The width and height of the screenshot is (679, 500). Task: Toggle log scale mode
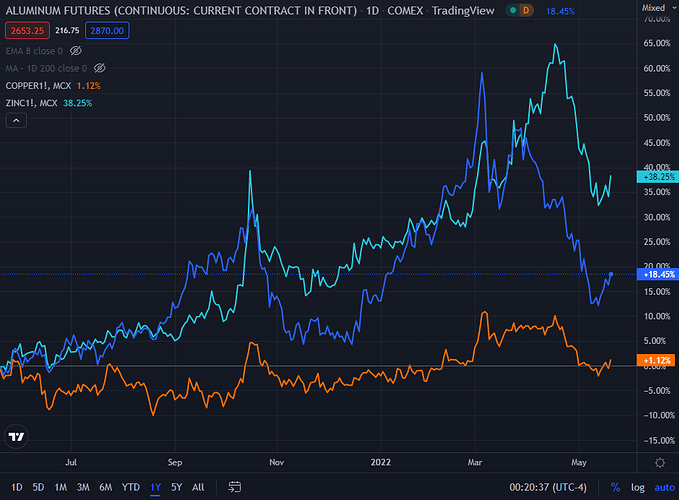click(x=637, y=487)
